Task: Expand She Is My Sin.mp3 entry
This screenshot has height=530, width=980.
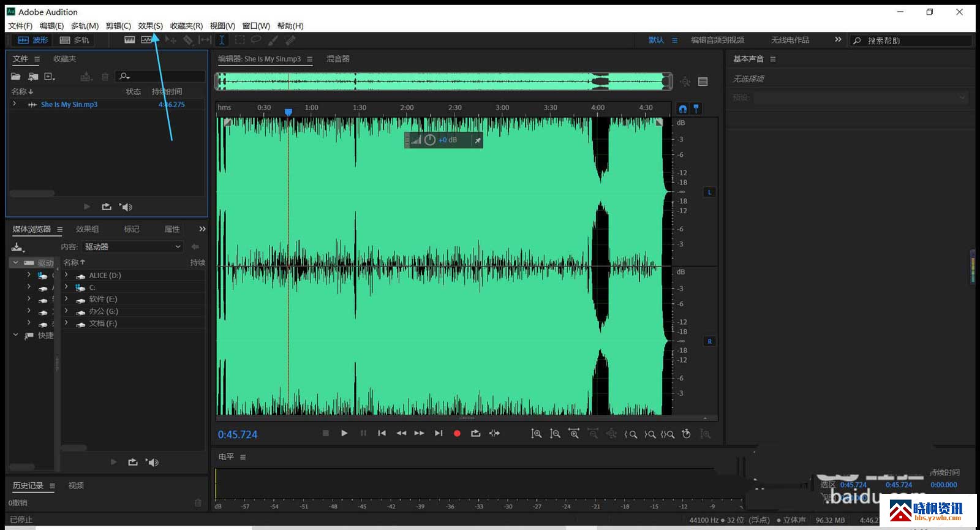Action: point(14,104)
